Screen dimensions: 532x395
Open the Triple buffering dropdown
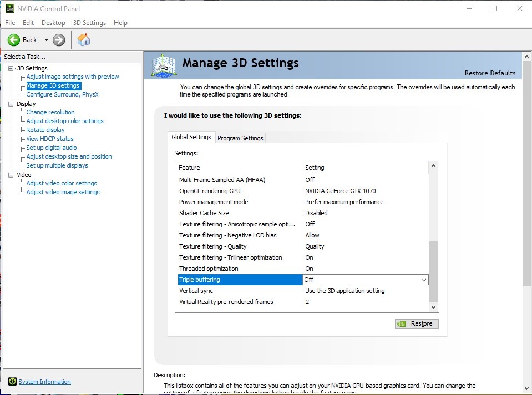(423, 280)
